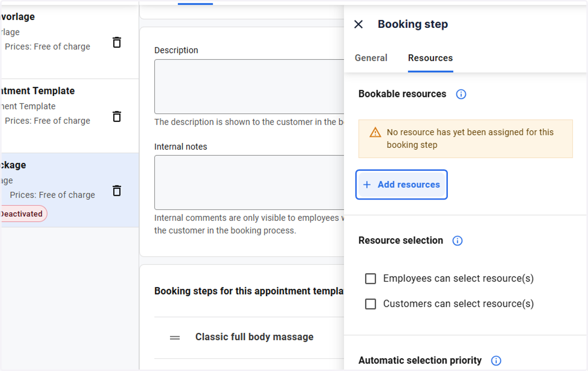This screenshot has width=588, height=371.
Task: Delete the deactivated package template
Action: tap(117, 190)
